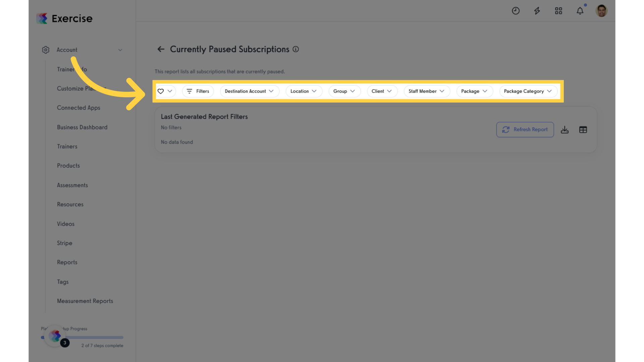Click the setup progress bar
The width and height of the screenshot is (644, 362).
(82, 338)
